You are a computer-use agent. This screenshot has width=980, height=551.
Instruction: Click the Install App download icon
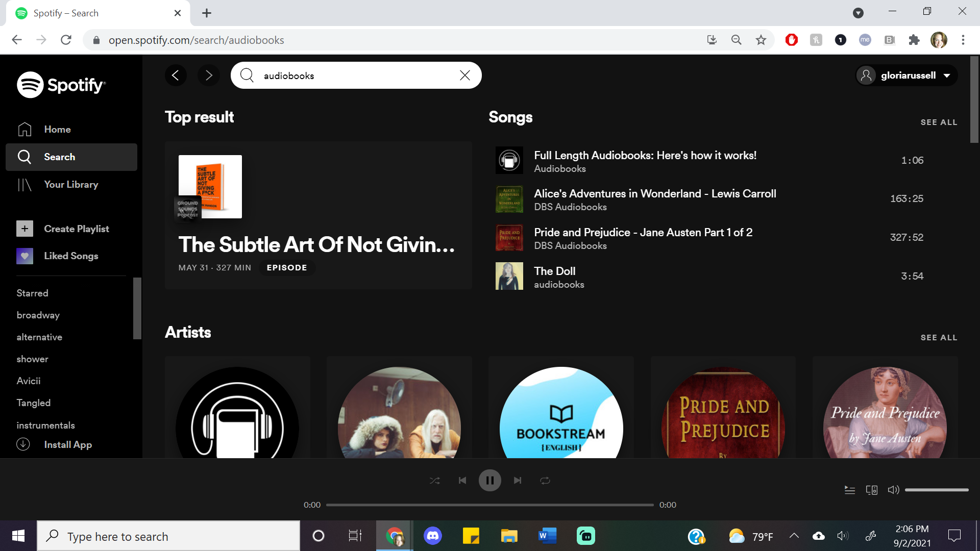coord(23,444)
